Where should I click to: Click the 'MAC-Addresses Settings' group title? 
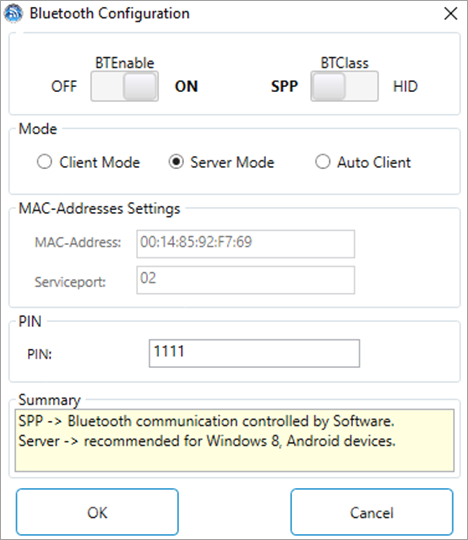point(99,209)
